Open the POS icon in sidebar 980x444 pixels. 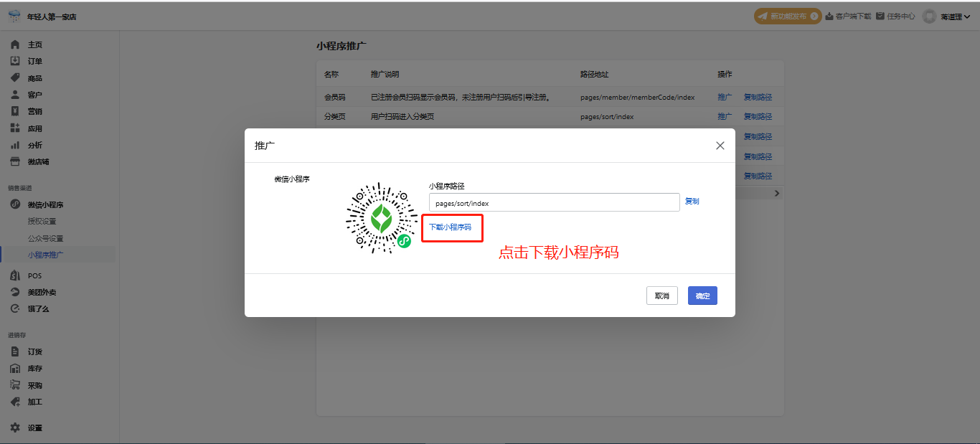tap(15, 275)
